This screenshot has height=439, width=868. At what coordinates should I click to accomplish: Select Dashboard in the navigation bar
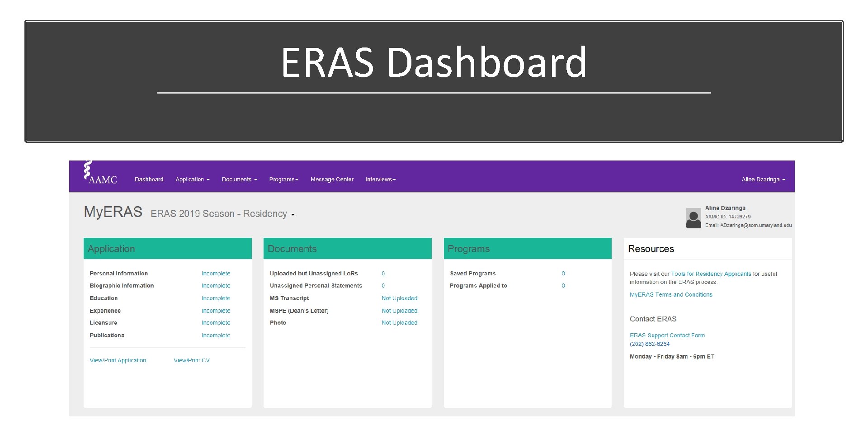pyautogui.click(x=149, y=179)
